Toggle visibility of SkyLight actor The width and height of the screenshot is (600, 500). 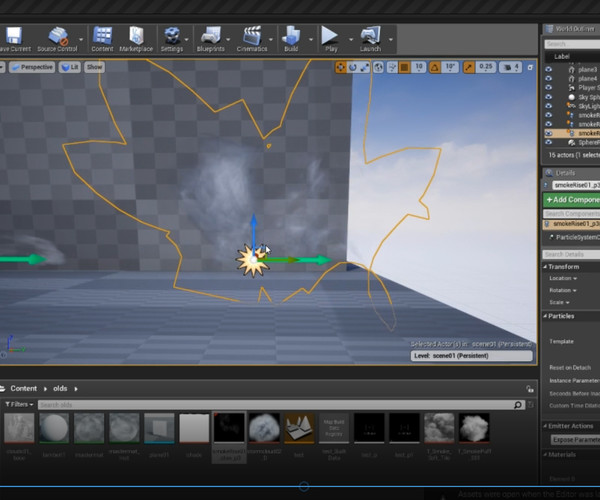tap(549, 106)
